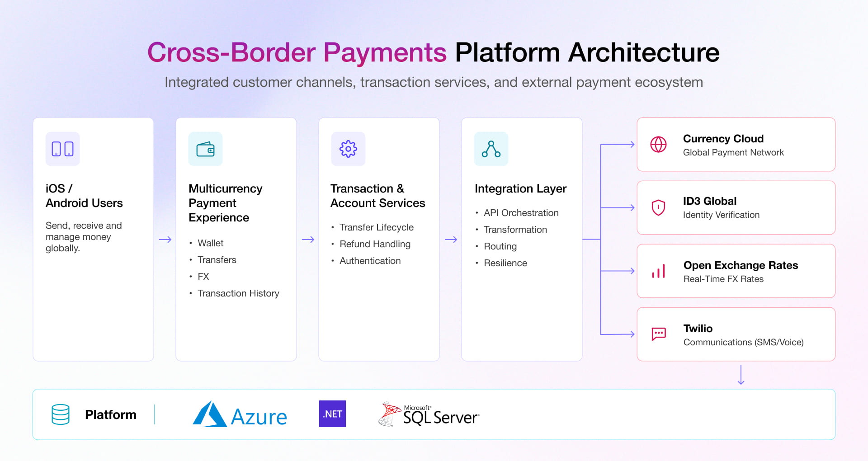
Task: Click the Transfers bullet item
Action: [x=217, y=260]
